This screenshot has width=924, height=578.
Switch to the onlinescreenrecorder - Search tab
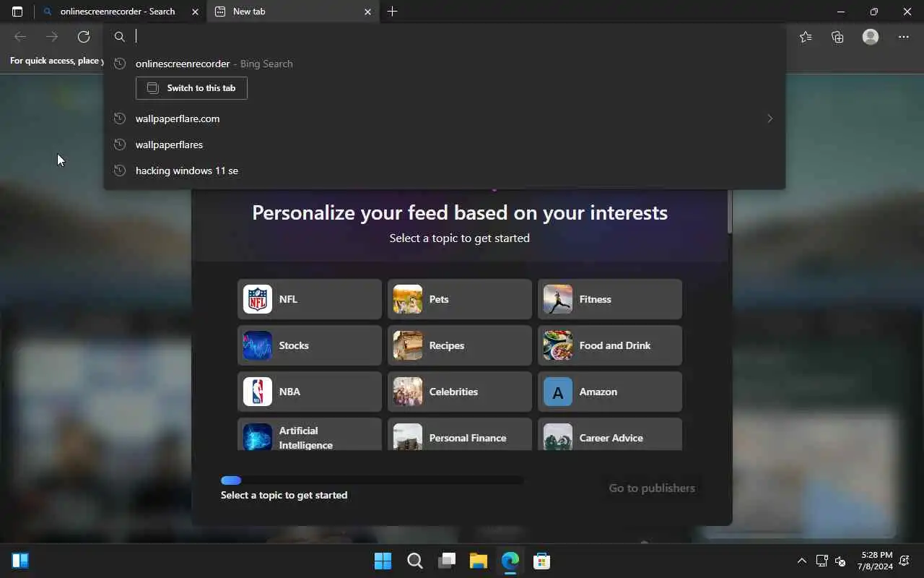[x=119, y=12]
